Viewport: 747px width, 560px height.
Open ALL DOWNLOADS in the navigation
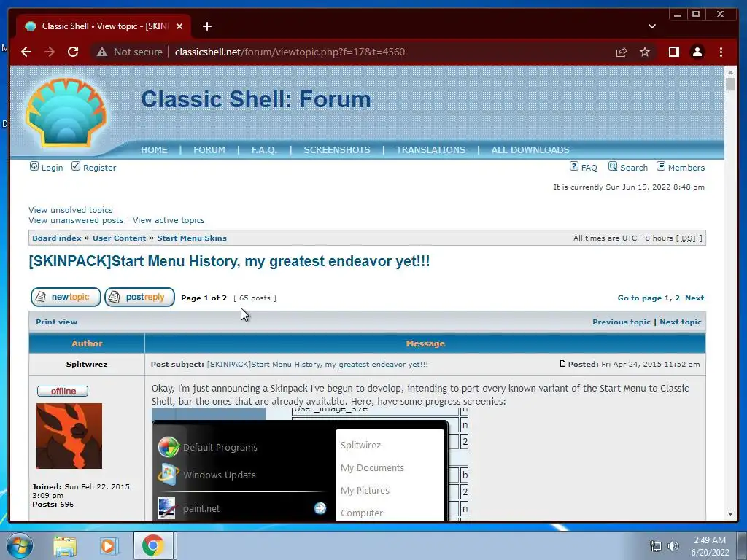click(530, 150)
